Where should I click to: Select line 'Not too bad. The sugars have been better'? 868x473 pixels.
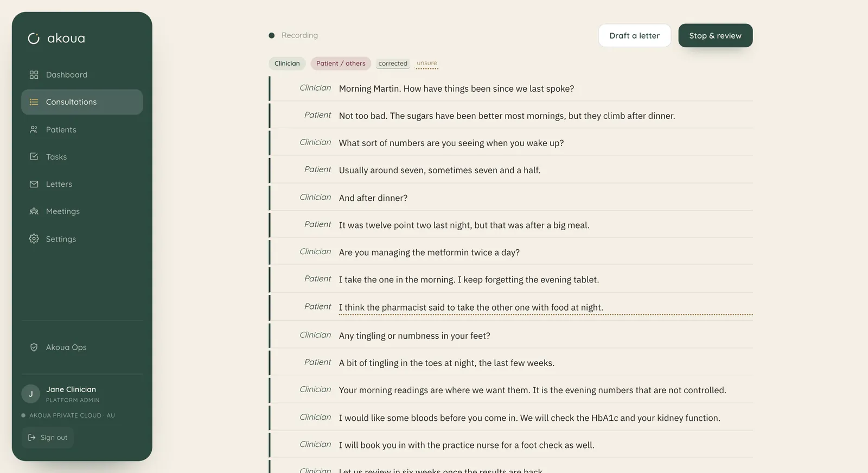click(x=511, y=115)
